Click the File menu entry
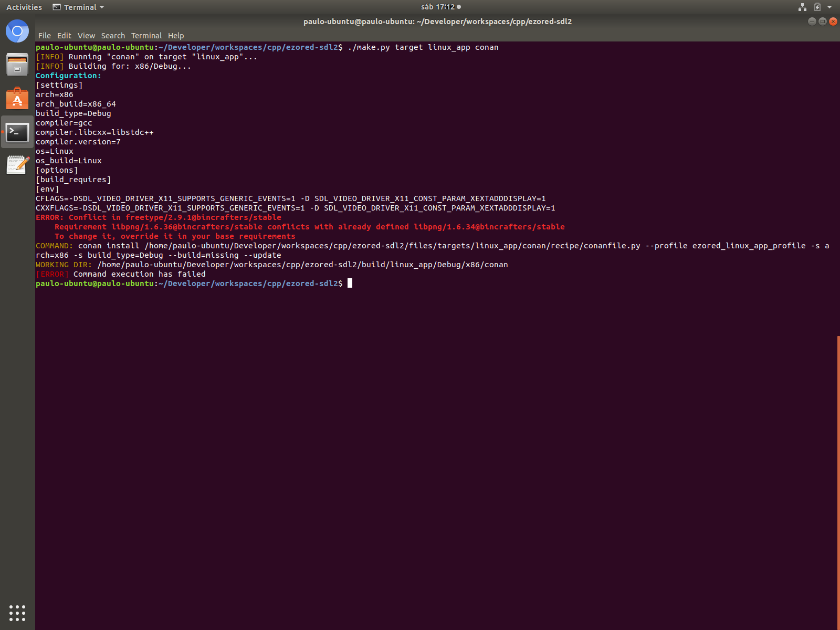The width and height of the screenshot is (840, 630). pos(44,35)
